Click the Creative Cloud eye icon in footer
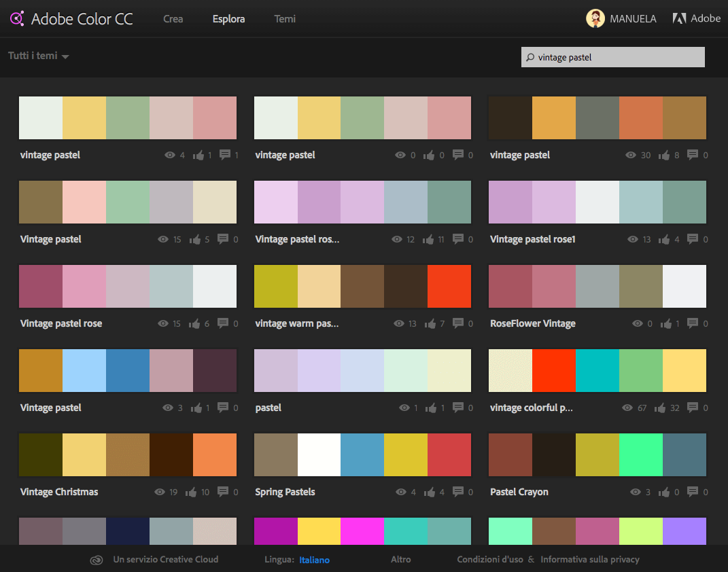728x572 pixels. 96,559
